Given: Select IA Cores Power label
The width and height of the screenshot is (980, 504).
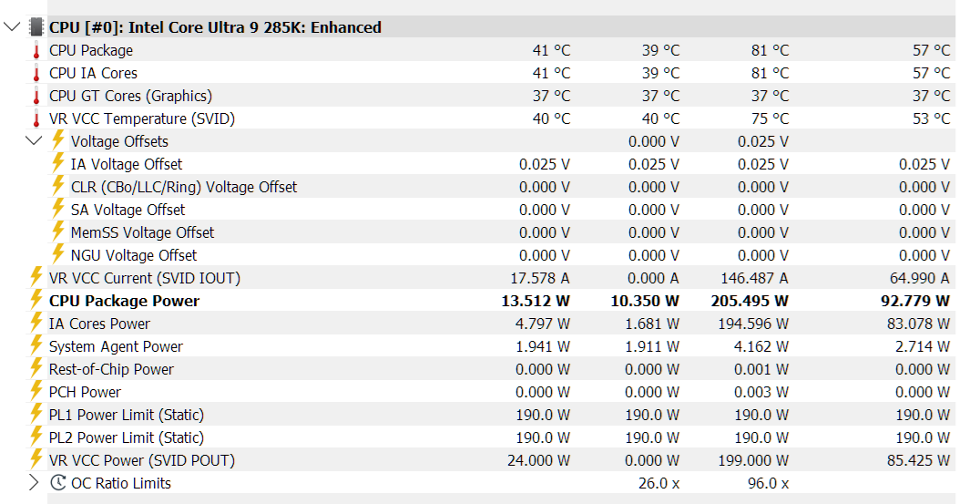Looking at the screenshot, I should (x=99, y=324).
